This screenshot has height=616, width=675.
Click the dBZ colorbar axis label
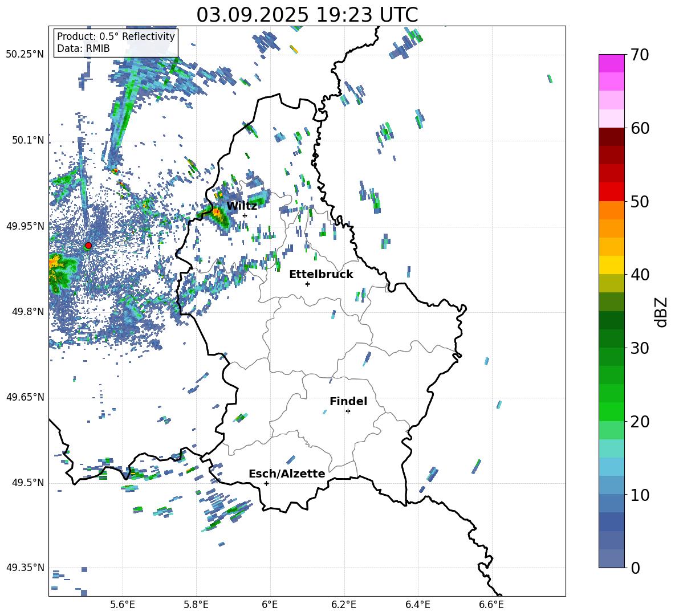point(661,312)
